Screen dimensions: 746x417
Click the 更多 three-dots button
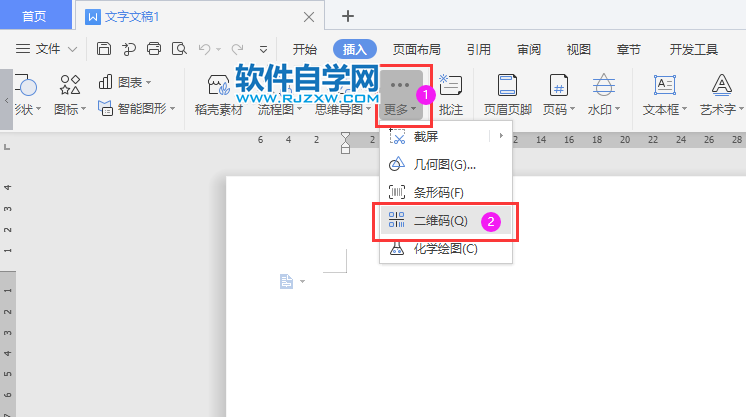(x=401, y=95)
